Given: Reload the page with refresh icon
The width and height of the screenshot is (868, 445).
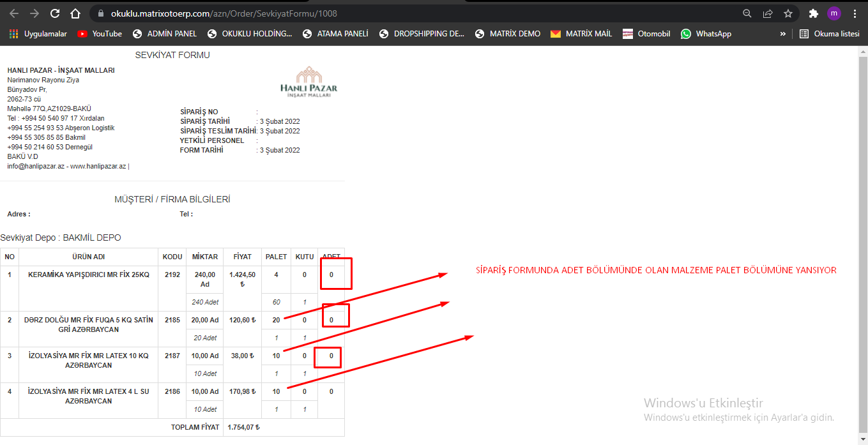Looking at the screenshot, I should (55, 13).
